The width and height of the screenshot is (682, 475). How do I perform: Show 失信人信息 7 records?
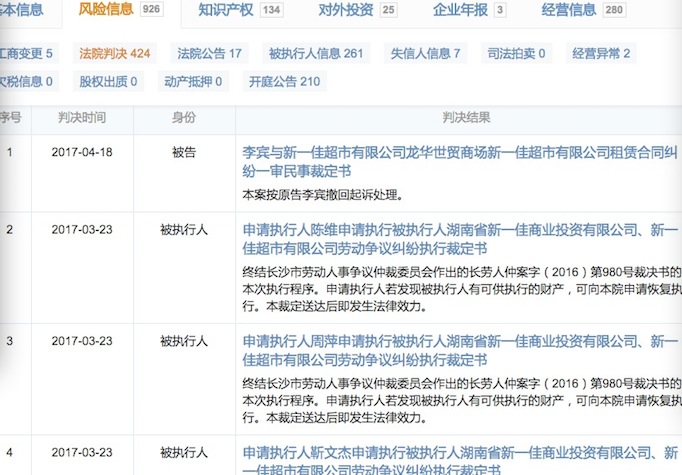pos(425,54)
